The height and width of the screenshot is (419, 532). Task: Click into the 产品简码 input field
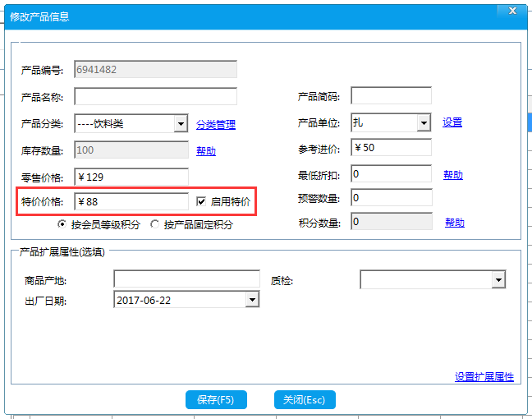click(391, 96)
